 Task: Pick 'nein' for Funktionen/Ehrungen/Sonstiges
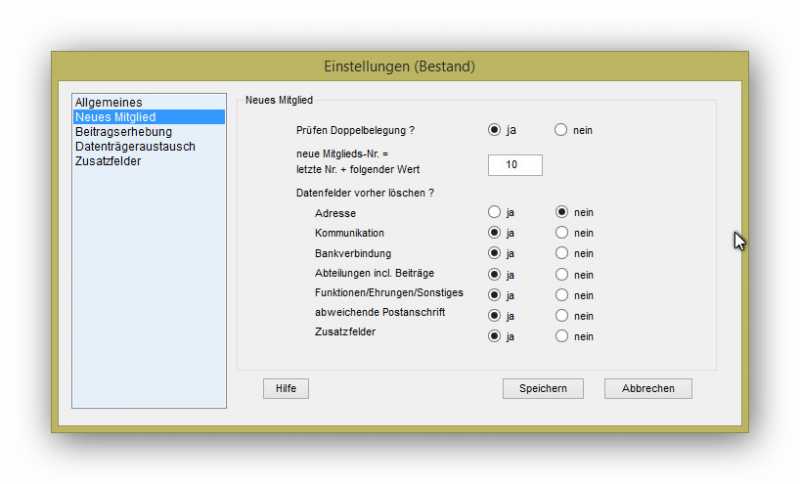click(561, 295)
